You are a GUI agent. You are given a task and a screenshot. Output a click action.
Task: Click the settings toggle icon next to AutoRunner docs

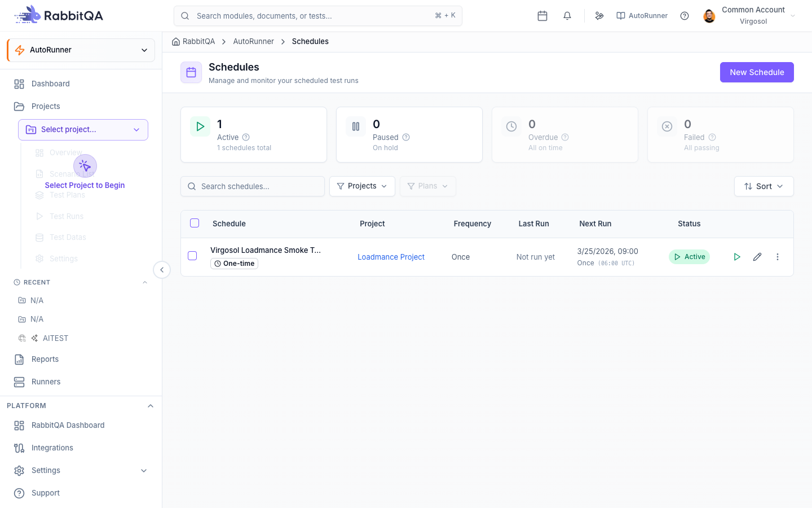(x=599, y=16)
